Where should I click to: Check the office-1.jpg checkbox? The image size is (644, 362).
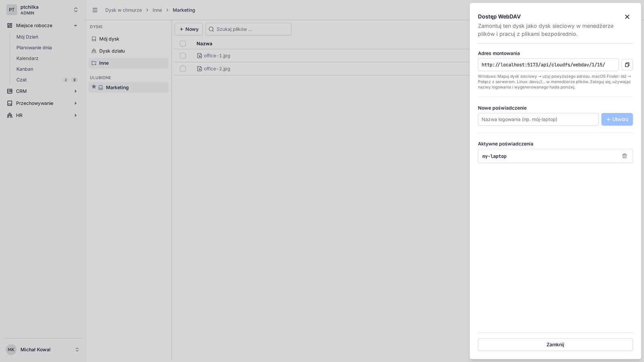click(x=183, y=56)
